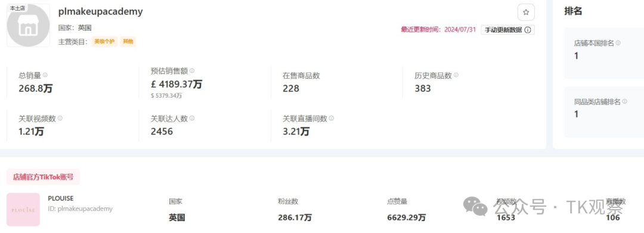Click the 1653 video count value
This screenshot has height=233, width=644.
coord(506,218)
